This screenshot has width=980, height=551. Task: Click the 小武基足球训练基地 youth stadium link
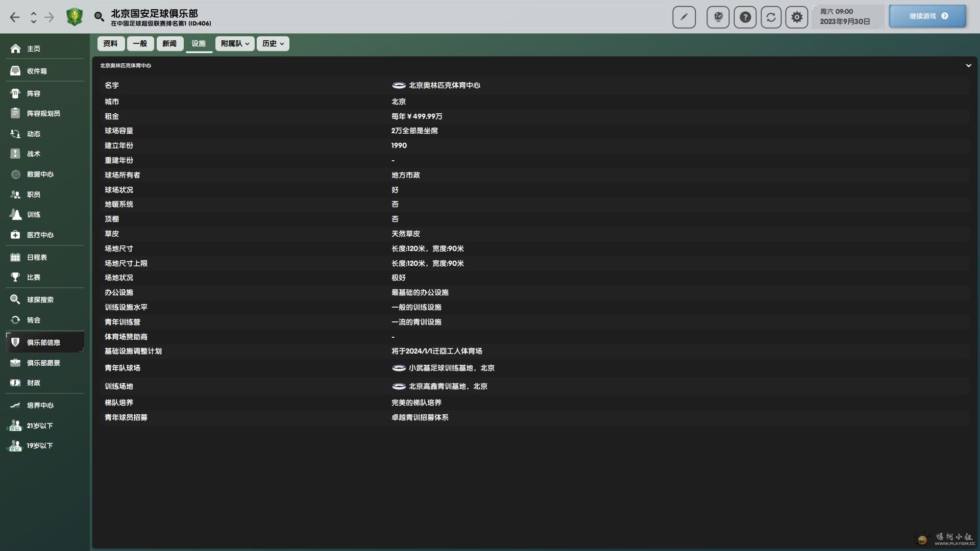[x=440, y=368]
